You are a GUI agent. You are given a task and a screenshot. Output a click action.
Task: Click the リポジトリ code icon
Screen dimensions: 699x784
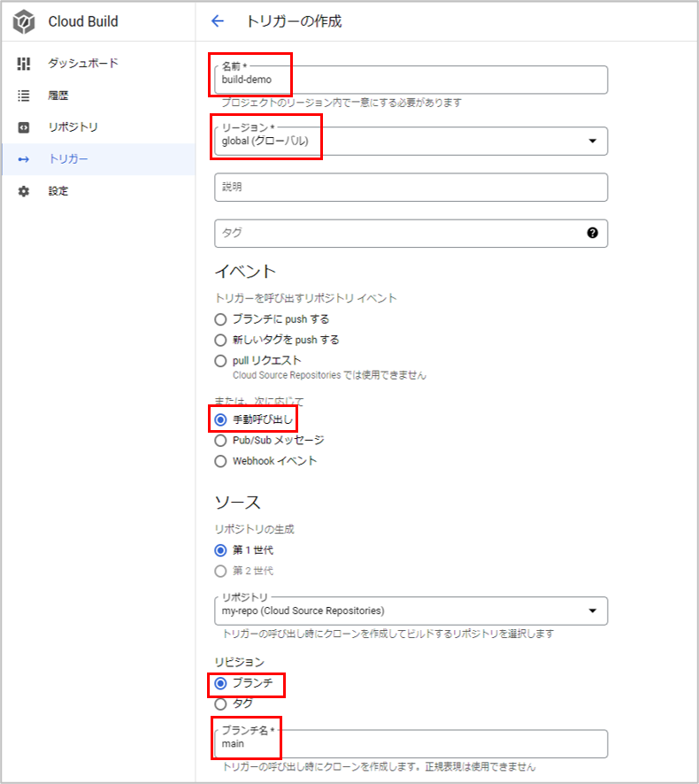tap(24, 127)
